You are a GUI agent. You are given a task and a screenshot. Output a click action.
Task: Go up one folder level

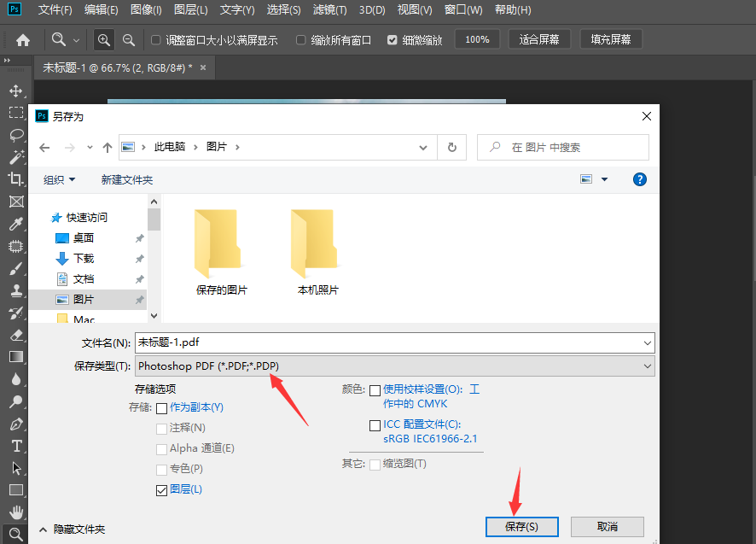click(x=107, y=148)
